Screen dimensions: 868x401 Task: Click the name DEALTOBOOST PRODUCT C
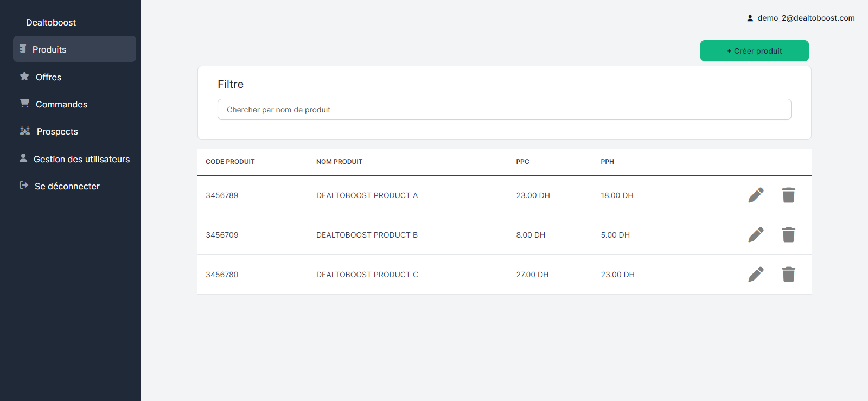pos(367,275)
